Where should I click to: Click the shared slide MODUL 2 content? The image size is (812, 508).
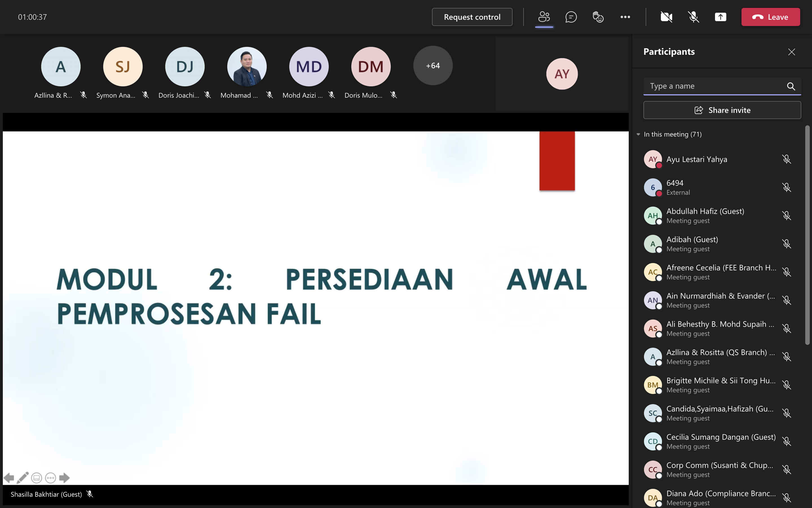tap(315, 308)
